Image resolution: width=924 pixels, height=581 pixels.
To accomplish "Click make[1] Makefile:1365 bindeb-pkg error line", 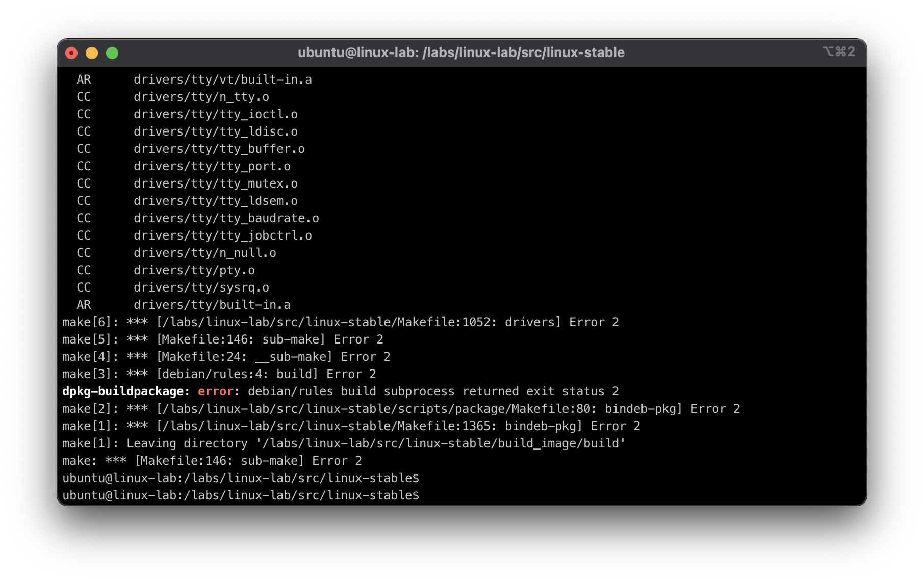I will point(351,426).
